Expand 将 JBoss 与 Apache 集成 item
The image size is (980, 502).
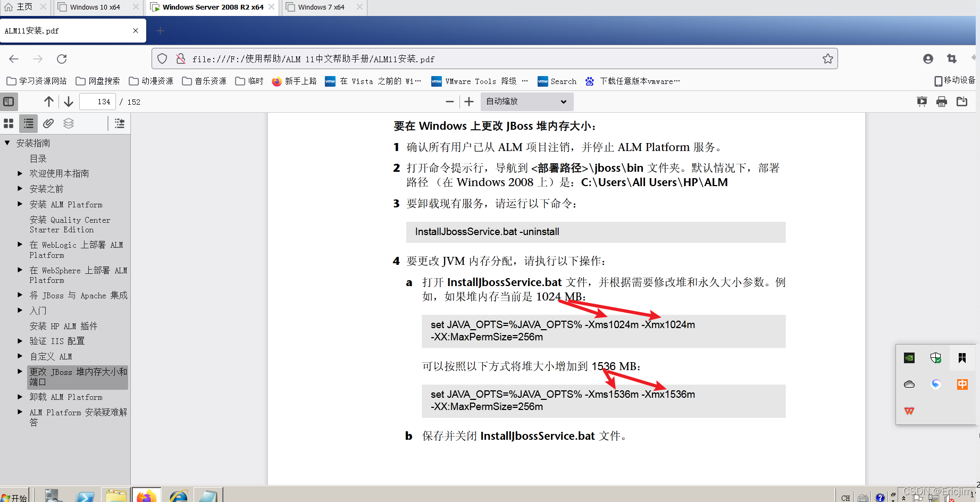(20, 295)
